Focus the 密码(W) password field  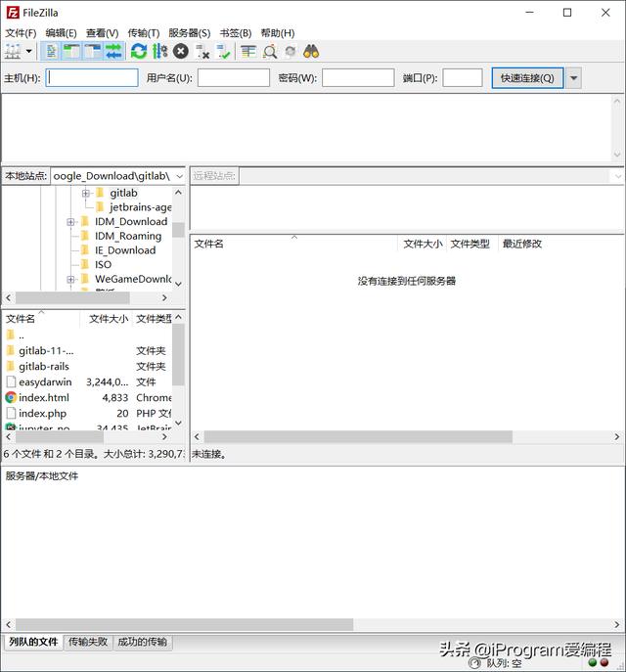(358, 78)
